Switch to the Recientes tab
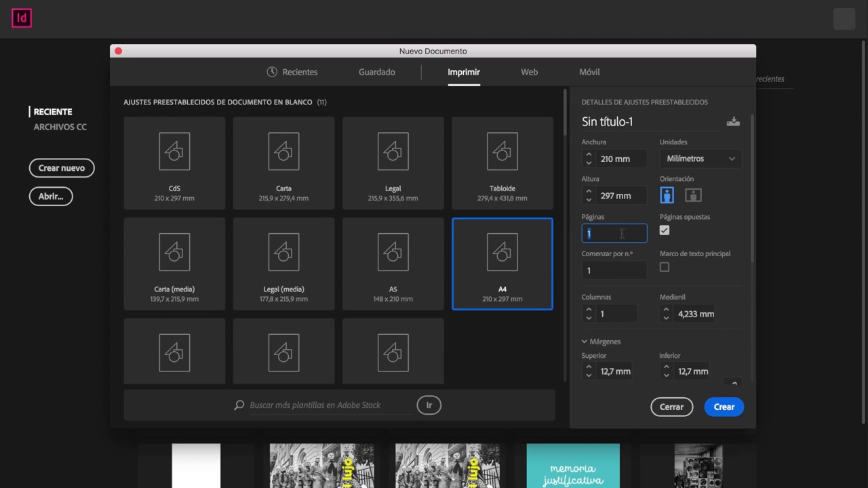This screenshot has width=868, height=488. click(x=292, y=72)
